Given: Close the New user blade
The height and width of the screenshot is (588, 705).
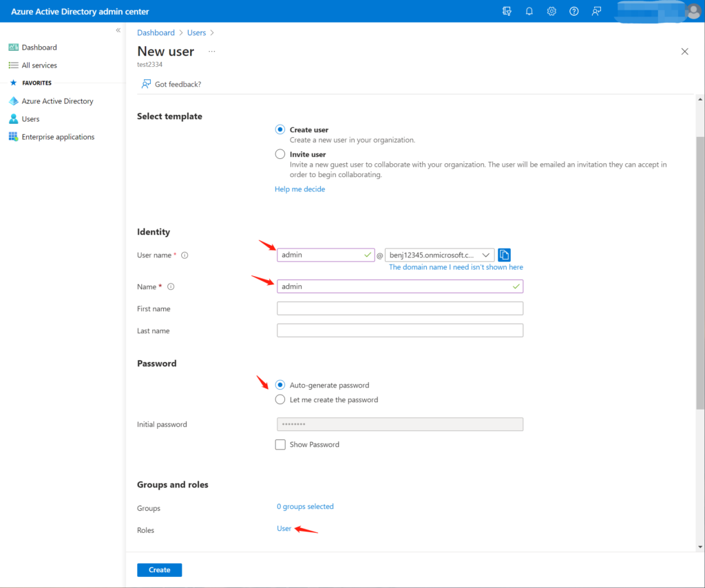Looking at the screenshot, I should click(x=684, y=52).
